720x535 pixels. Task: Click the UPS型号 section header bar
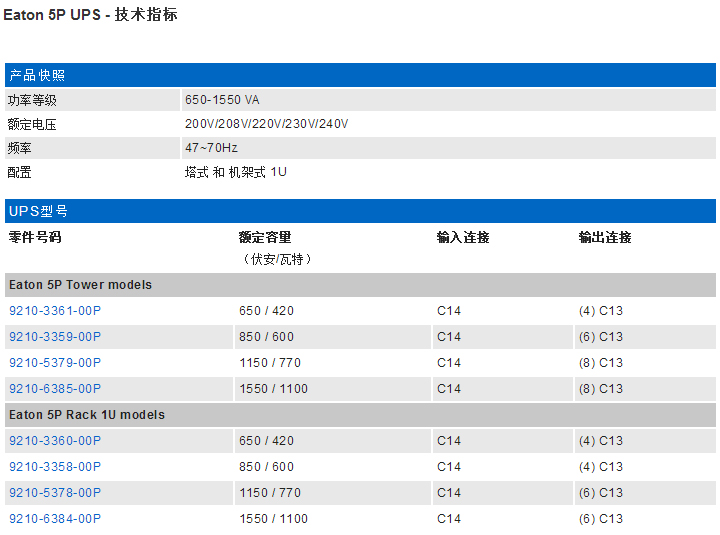coord(38,211)
